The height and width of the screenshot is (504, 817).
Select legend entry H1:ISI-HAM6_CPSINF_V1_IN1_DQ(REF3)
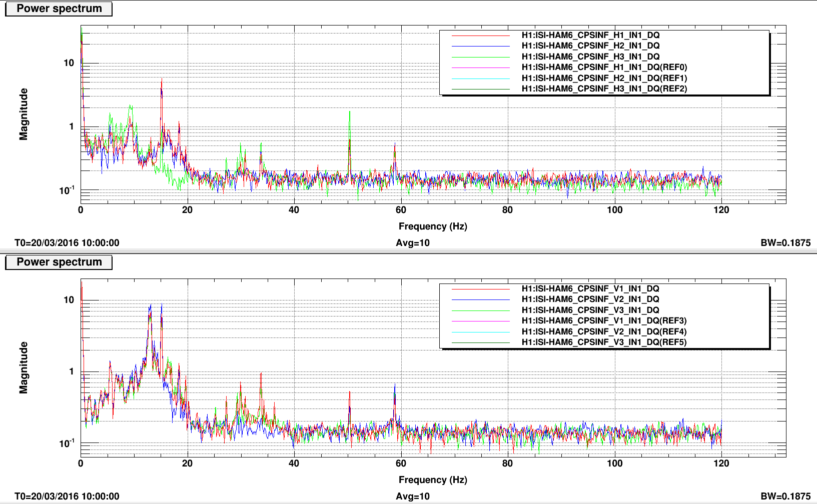pyautogui.click(x=604, y=320)
